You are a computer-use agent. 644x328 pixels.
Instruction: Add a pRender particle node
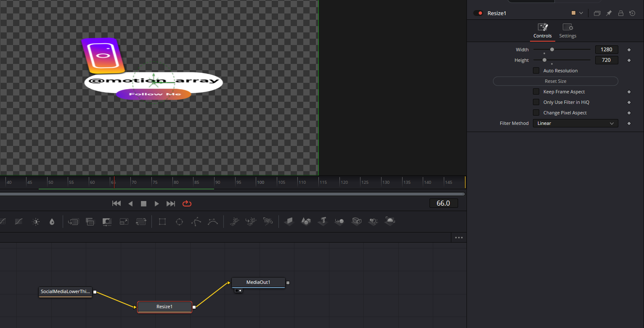tap(268, 221)
